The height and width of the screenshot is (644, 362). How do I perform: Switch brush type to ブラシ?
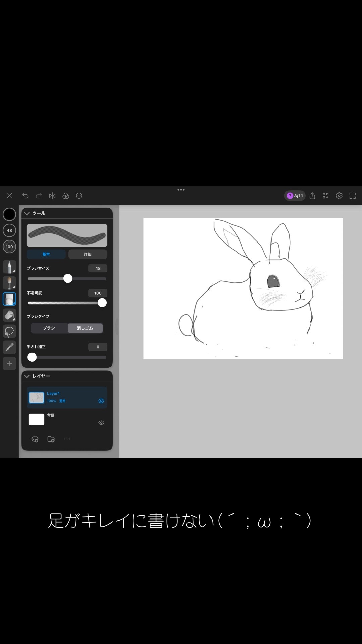(x=49, y=328)
